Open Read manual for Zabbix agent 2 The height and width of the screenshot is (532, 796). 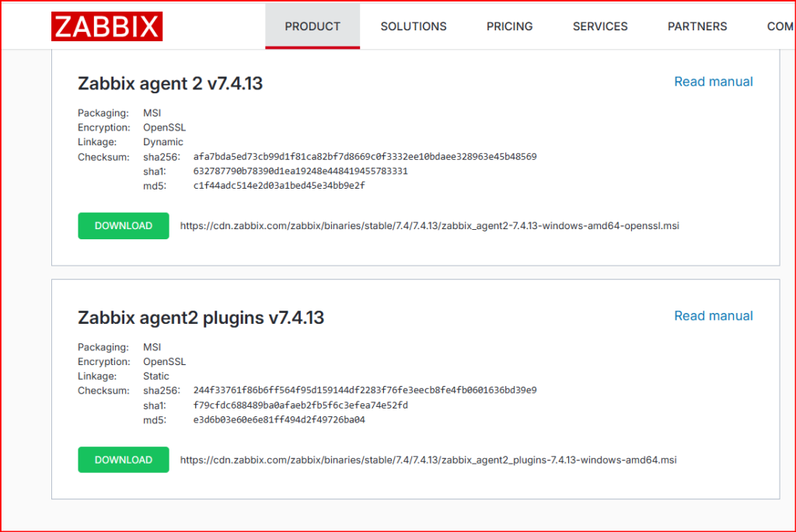coord(714,82)
